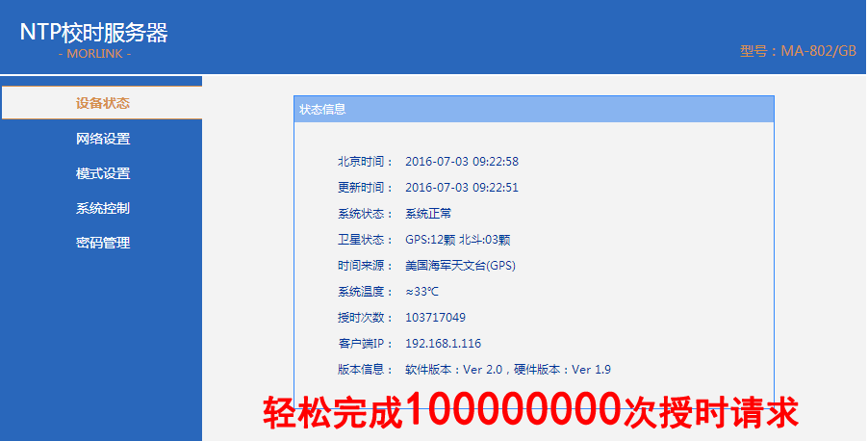Click model label 型号：MA-802/GB
This screenshot has height=441, width=868.
coord(798,51)
